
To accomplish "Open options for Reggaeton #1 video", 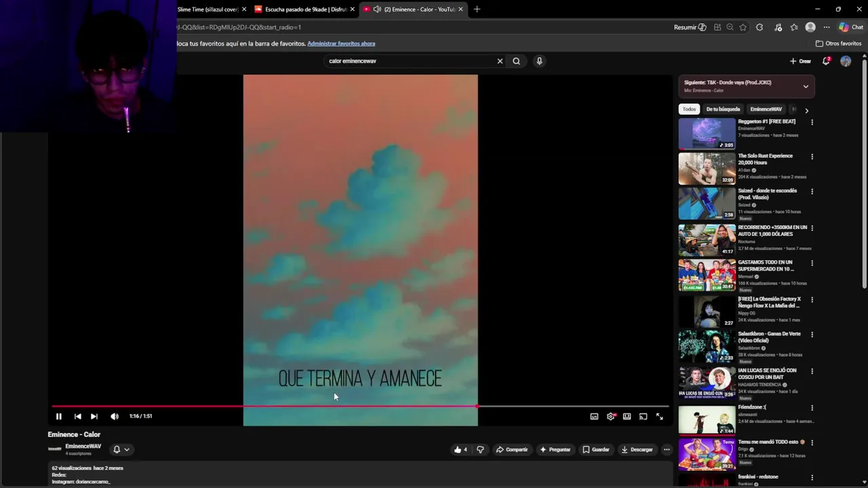I will (812, 123).
